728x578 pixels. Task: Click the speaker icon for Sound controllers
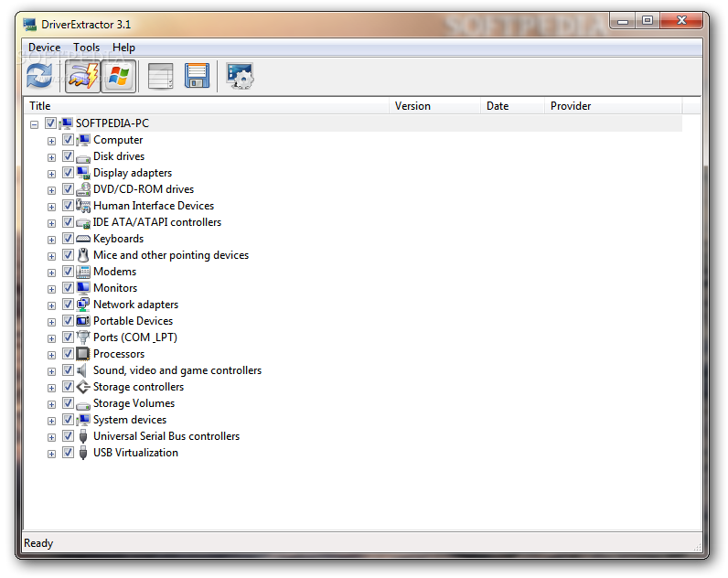[82, 370]
